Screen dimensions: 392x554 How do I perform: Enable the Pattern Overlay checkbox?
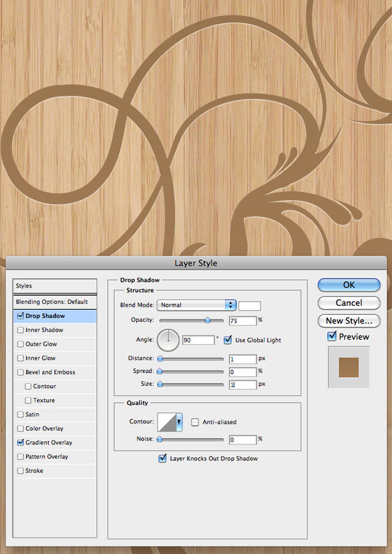tap(20, 457)
